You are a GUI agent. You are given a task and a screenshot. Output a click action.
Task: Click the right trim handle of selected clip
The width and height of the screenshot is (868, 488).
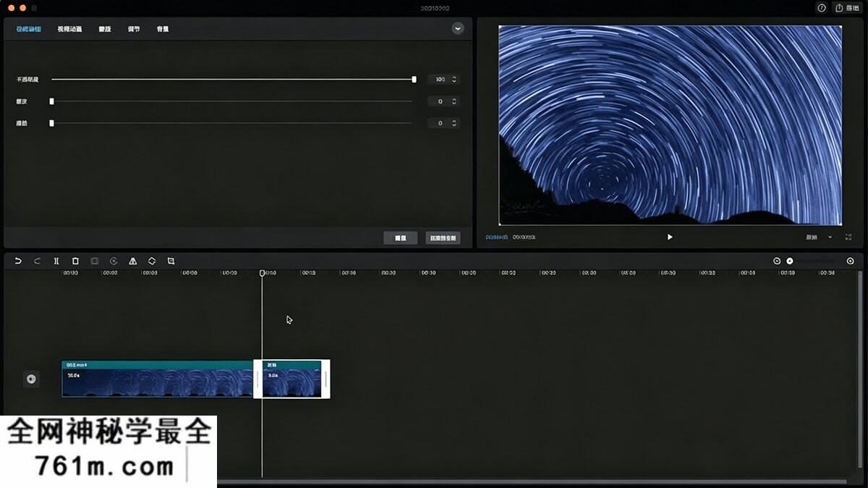[325, 379]
